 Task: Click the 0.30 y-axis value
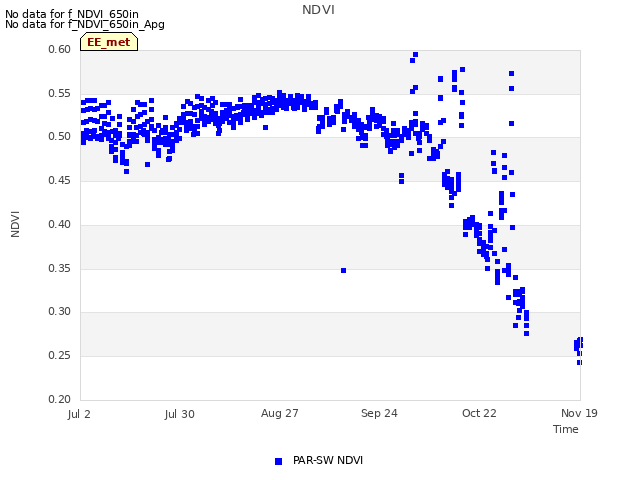coord(60,311)
